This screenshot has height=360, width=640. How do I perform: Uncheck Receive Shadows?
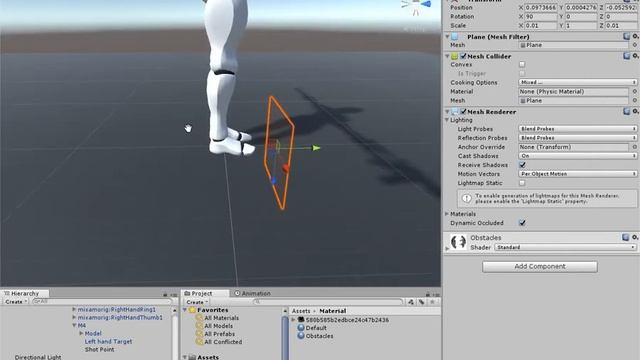coord(522,165)
